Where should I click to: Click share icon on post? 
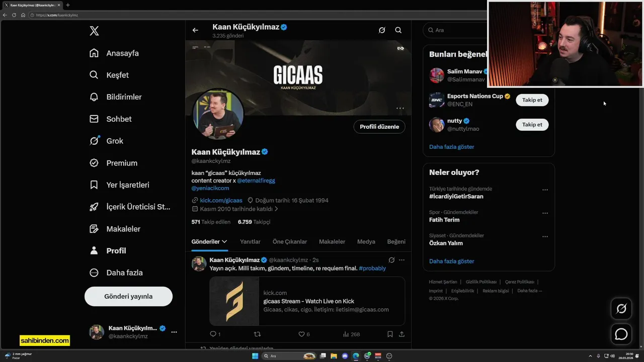click(401, 334)
